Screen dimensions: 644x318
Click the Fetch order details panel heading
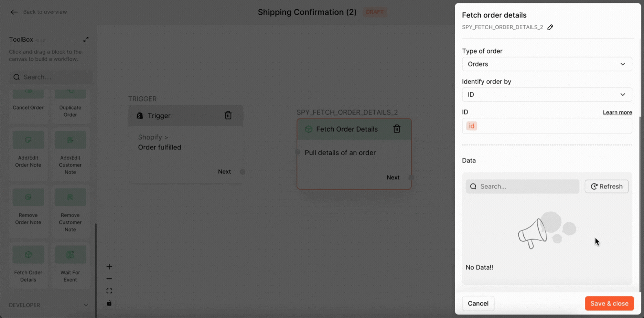click(x=494, y=15)
